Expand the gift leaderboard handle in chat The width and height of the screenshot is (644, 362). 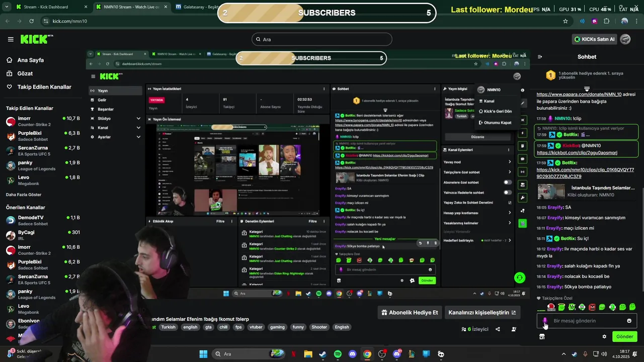(587, 88)
